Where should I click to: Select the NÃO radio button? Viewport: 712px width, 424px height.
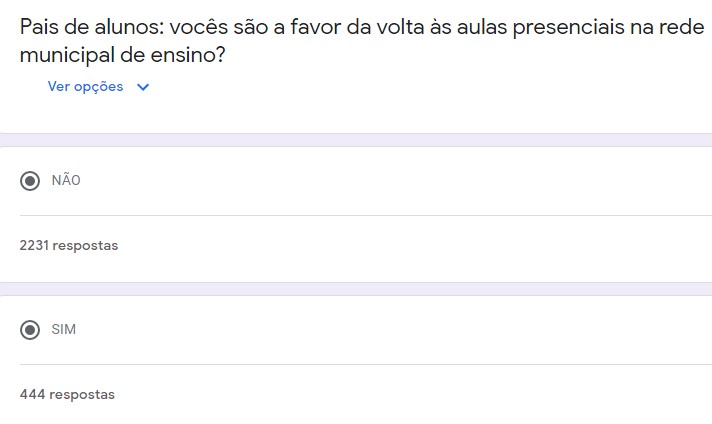tap(31, 181)
